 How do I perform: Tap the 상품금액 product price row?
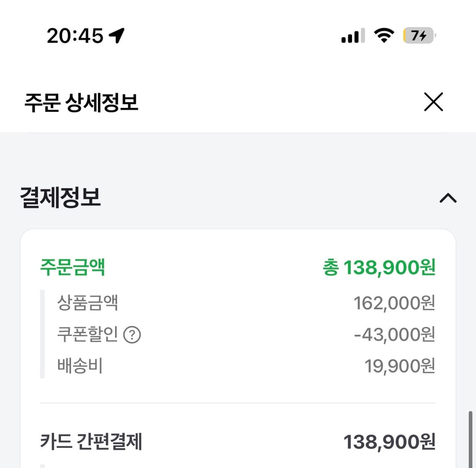click(88, 302)
